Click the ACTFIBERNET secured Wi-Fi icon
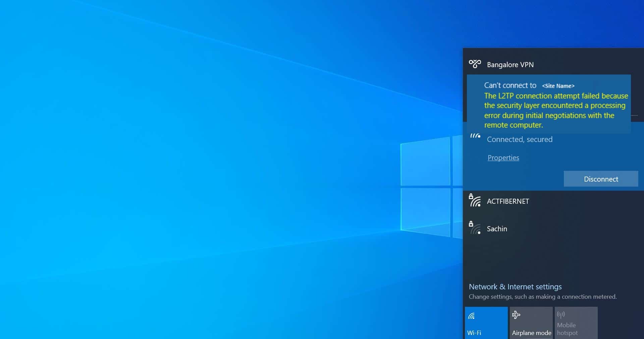 tap(475, 201)
